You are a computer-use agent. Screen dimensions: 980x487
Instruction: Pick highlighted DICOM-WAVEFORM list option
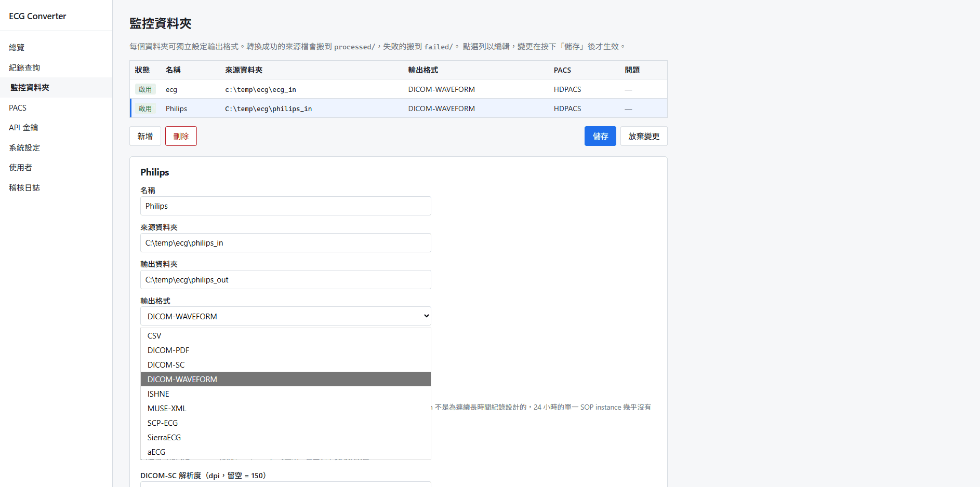286,380
